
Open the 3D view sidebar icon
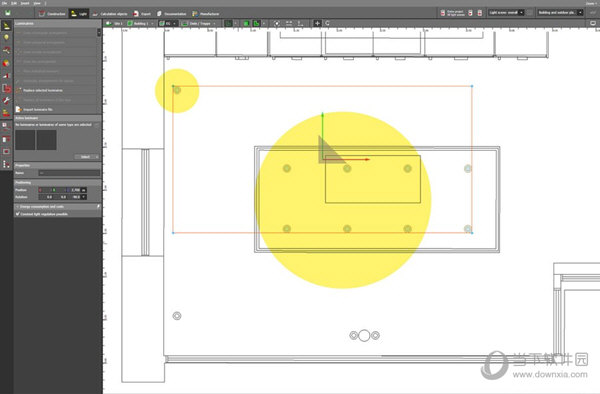coord(6,139)
